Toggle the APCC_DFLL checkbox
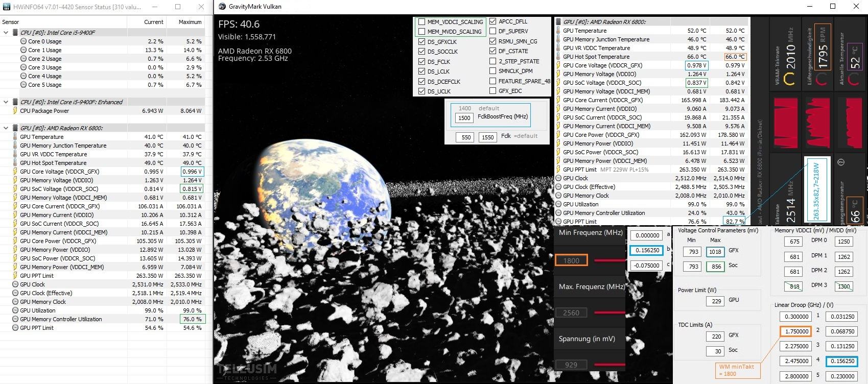 pos(492,21)
